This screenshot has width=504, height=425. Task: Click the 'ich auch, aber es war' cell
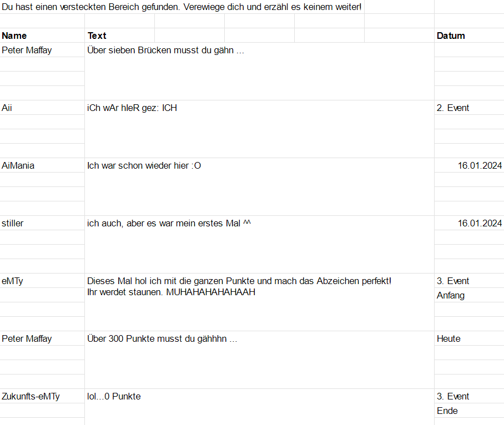[259, 245]
